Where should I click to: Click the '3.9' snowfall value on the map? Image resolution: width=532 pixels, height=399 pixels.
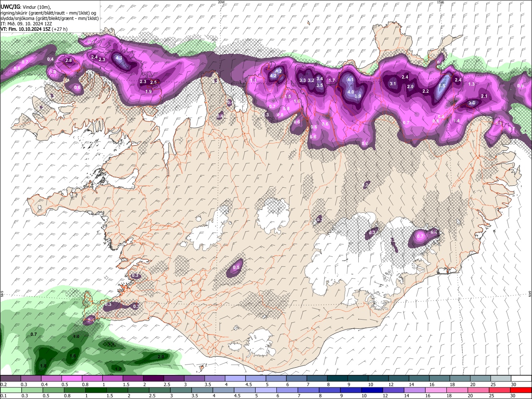[358, 96]
